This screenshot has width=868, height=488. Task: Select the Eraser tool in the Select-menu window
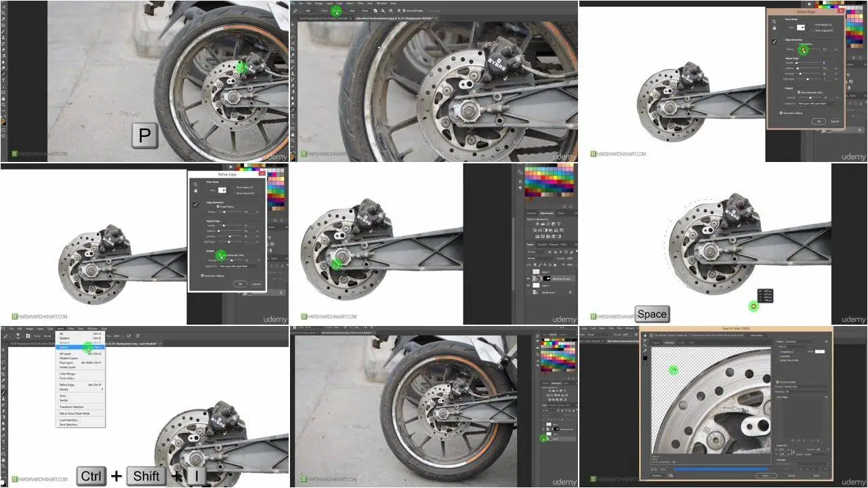(x=3, y=411)
